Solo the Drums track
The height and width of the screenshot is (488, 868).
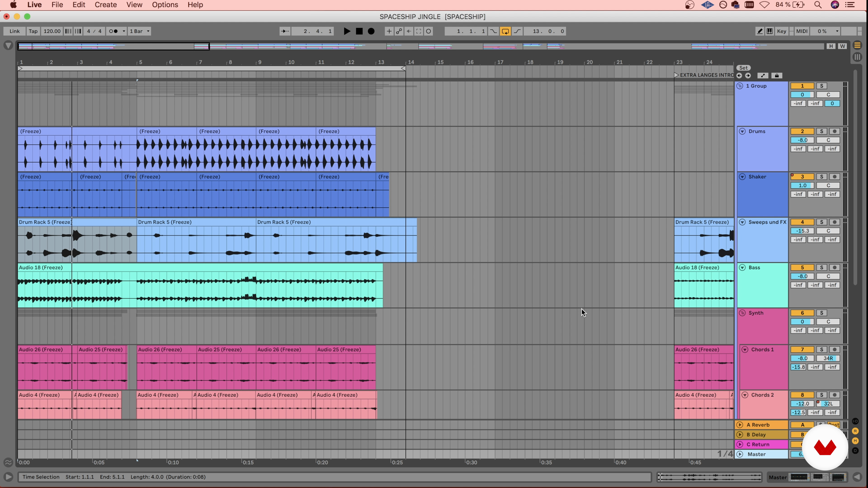click(821, 131)
